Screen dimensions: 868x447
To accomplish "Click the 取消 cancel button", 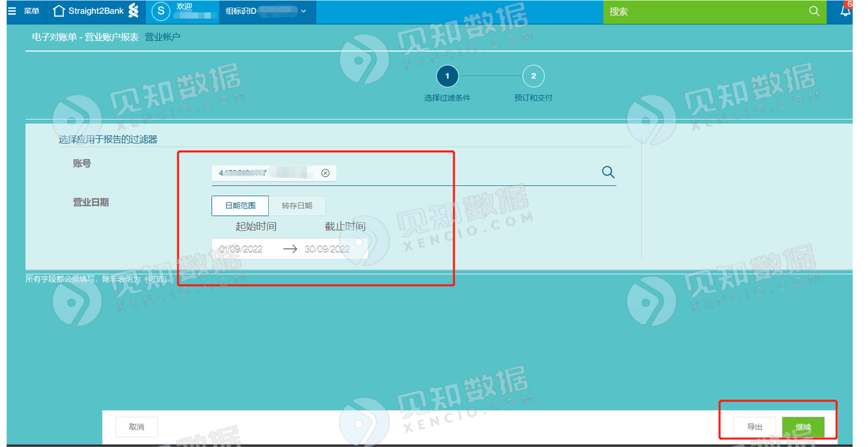I will coord(136,427).
